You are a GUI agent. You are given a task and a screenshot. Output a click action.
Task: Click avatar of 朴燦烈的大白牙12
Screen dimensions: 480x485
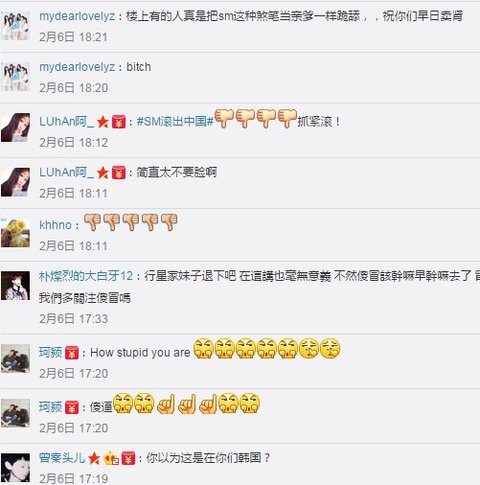coord(15,286)
